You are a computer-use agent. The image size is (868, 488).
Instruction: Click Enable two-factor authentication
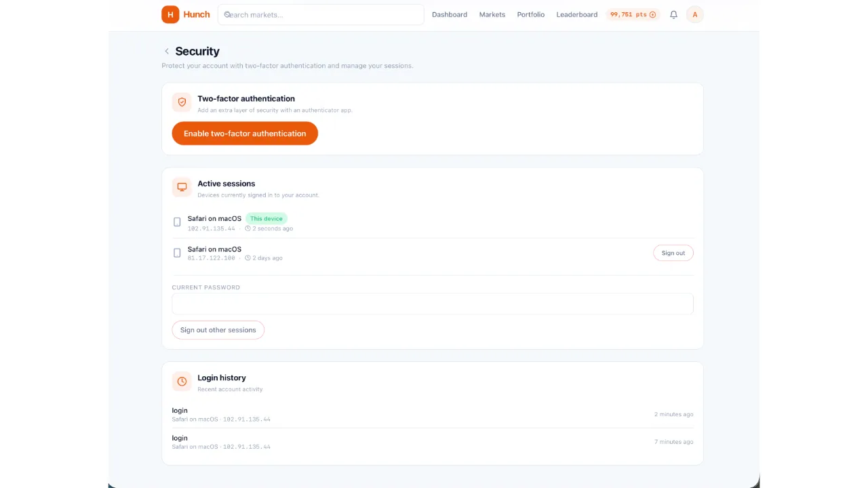245,134
